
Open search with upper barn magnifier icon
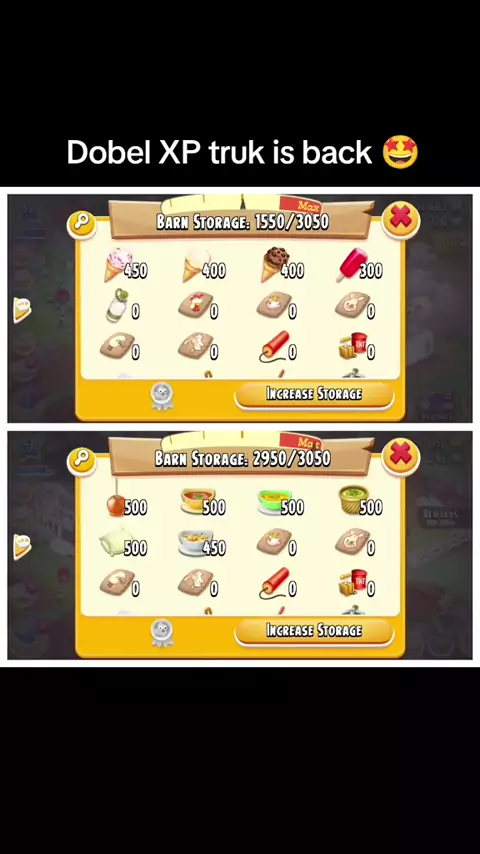point(82,224)
